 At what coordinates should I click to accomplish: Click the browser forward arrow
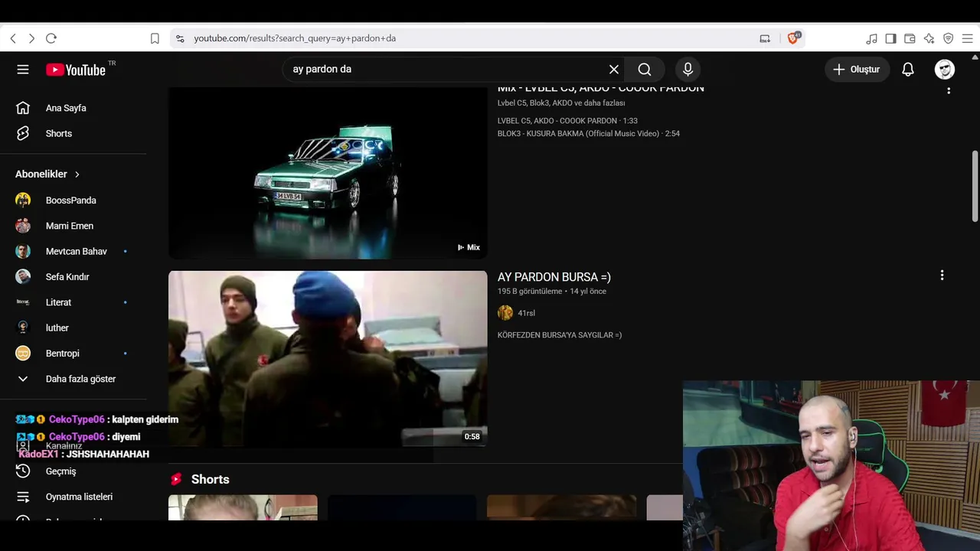click(31, 38)
